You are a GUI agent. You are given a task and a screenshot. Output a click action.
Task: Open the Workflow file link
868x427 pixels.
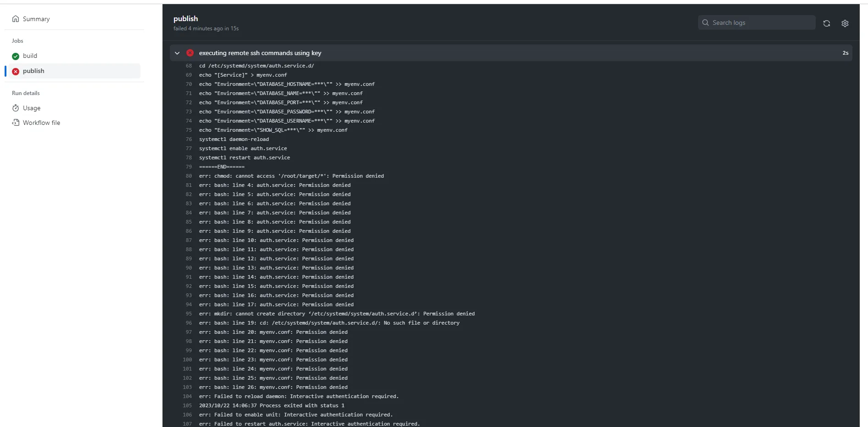click(x=41, y=123)
